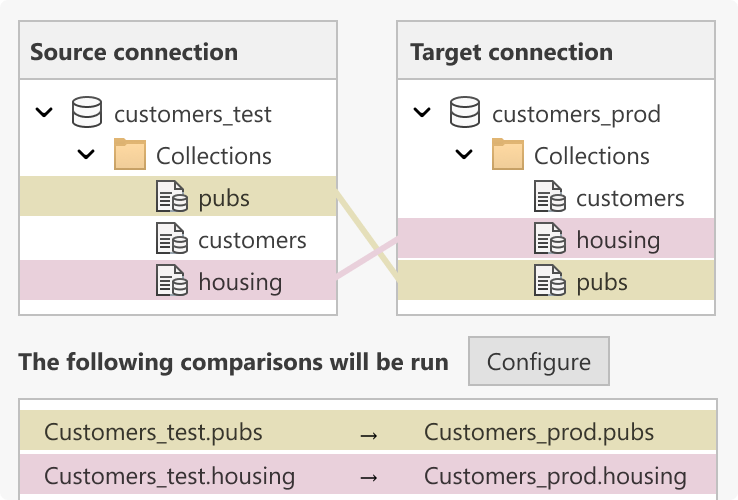Collapse the source Collections folder
738x500 pixels.
86,154
